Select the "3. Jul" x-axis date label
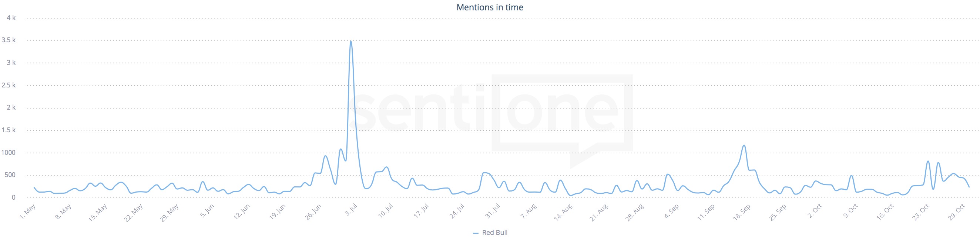Screen dimensions: 980x243 351,211
